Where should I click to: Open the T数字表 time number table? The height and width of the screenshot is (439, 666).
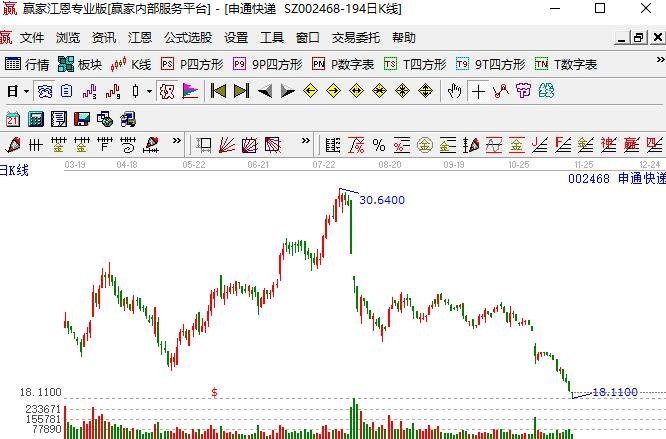(566, 65)
